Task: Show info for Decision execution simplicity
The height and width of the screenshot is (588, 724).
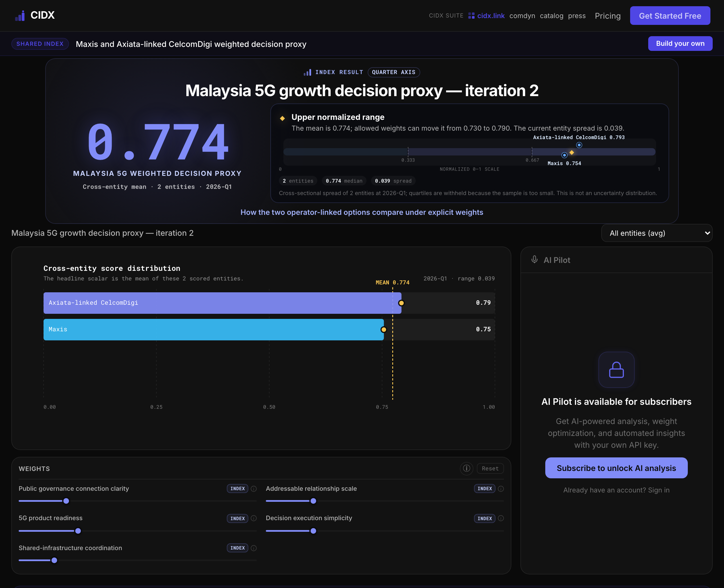Action: click(x=501, y=518)
